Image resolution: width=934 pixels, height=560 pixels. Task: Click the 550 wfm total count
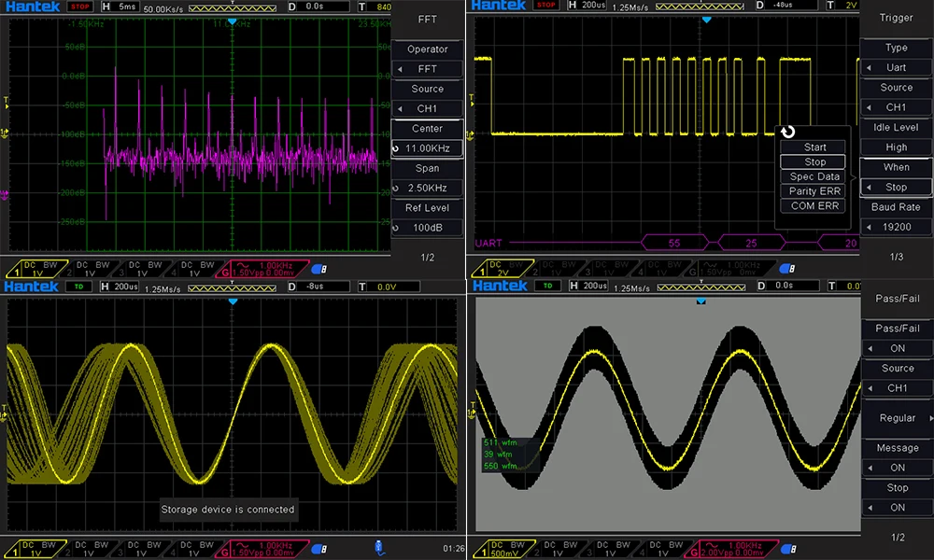[x=501, y=466]
